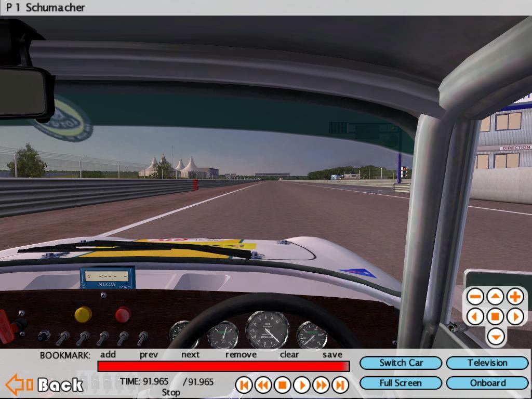This screenshot has width=532, height=399.
Task: Select the Onboard camera view
Action: click(487, 383)
